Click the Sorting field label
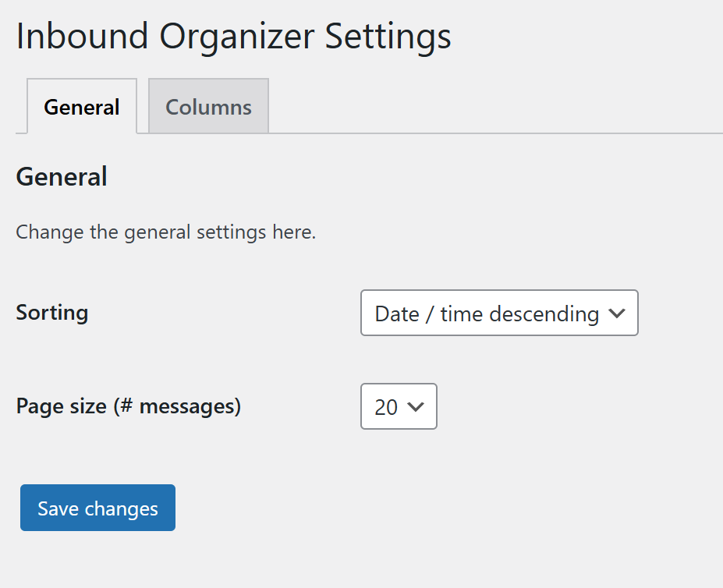The width and height of the screenshot is (723, 588). click(x=52, y=312)
